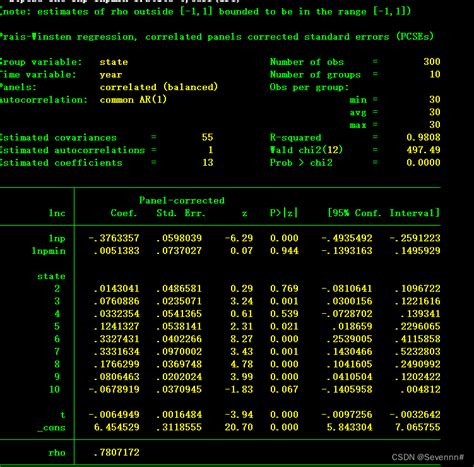
Task: Select obs per group min value 30
Action: click(x=435, y=100)
